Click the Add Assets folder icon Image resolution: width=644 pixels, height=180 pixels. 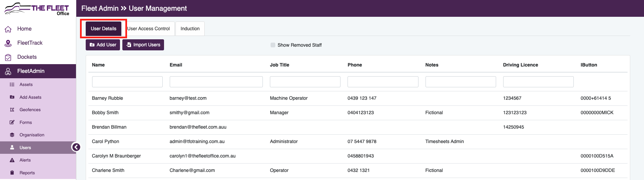pos(12,97)
